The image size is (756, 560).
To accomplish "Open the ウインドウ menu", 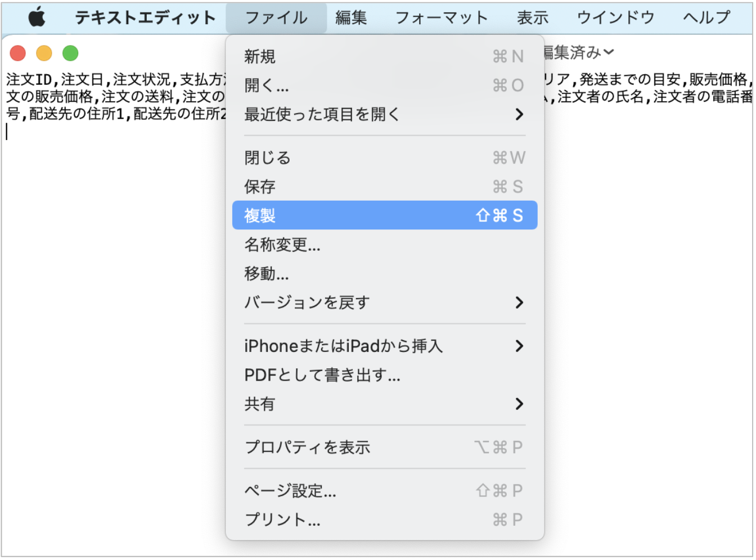I will pos(615,17).
